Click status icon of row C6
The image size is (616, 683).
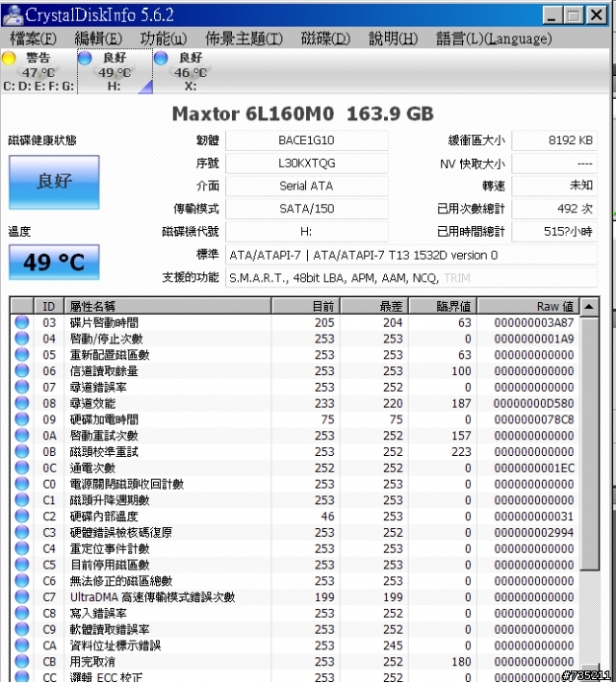[x=22, y=580]
